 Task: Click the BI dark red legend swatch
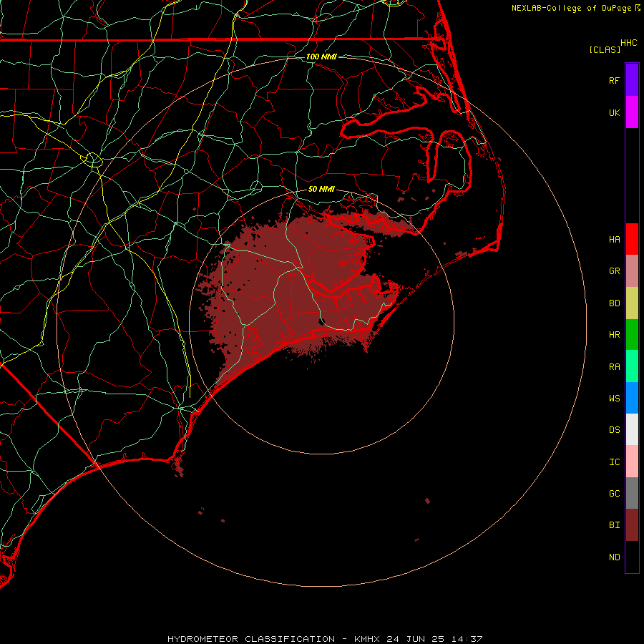click(x=632, y=525)
